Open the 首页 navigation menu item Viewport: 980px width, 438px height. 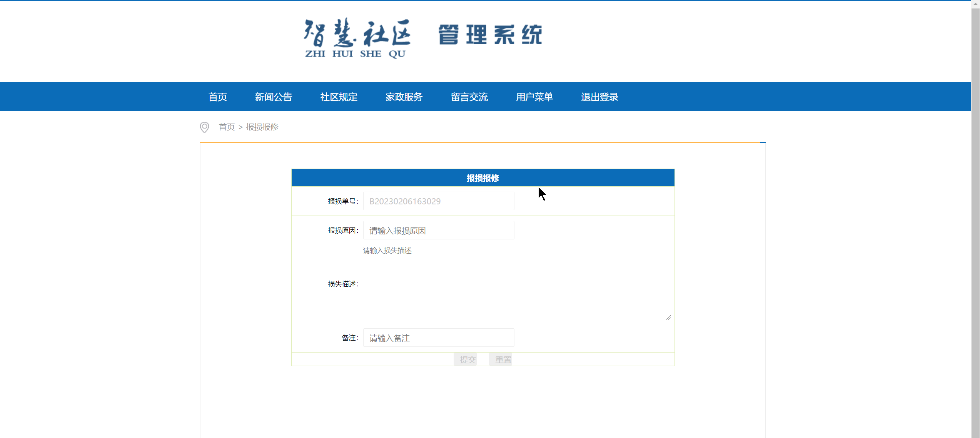point(217,97)
